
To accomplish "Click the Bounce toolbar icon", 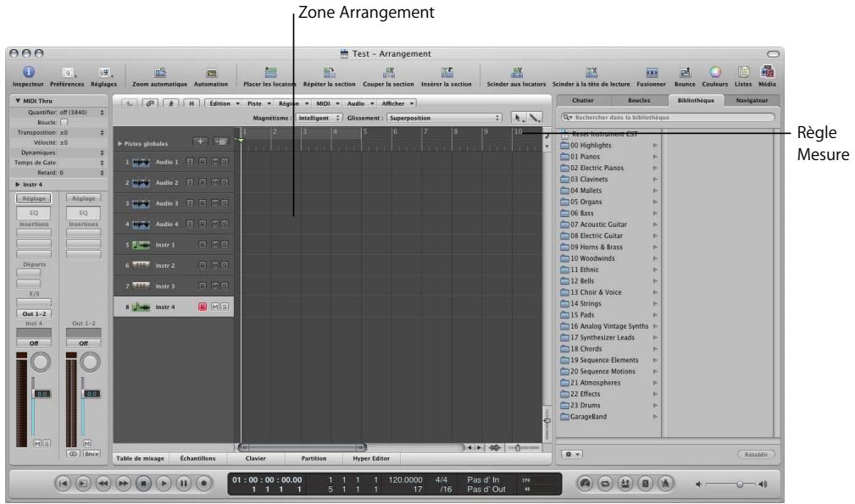I will (x=685, y=73).
